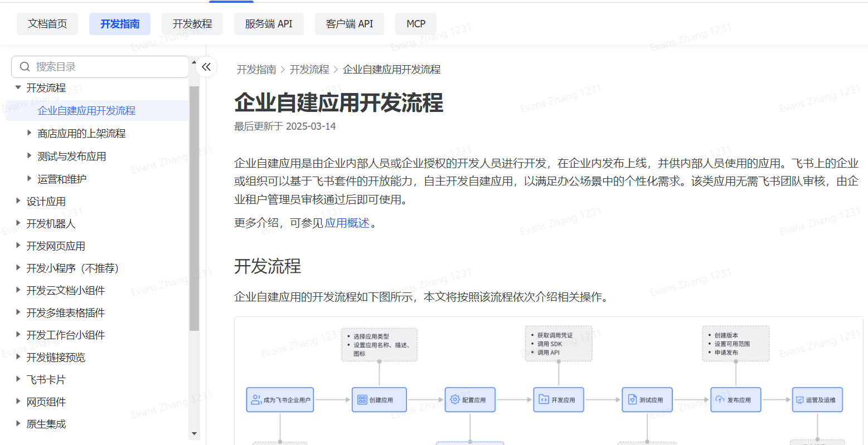Open 原生集成 sidebar item
Image resolution: width=868 pixels, height=445 pixels.
[46, 424]
